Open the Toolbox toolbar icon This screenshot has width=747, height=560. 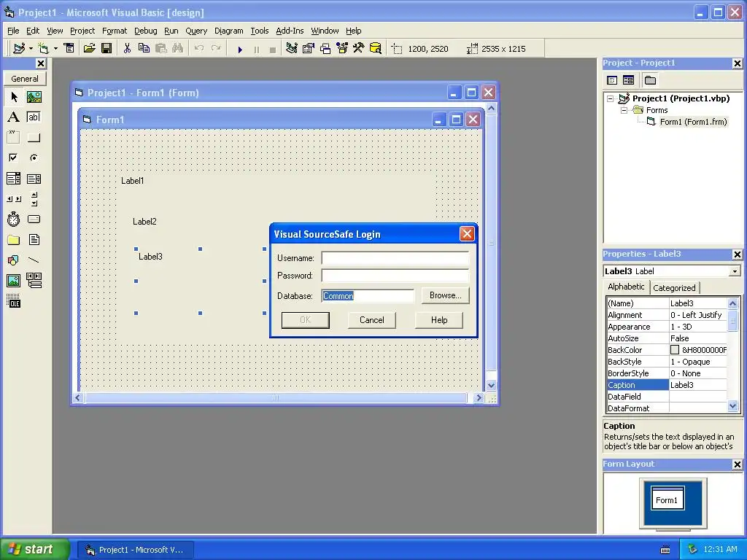(359, 49)
